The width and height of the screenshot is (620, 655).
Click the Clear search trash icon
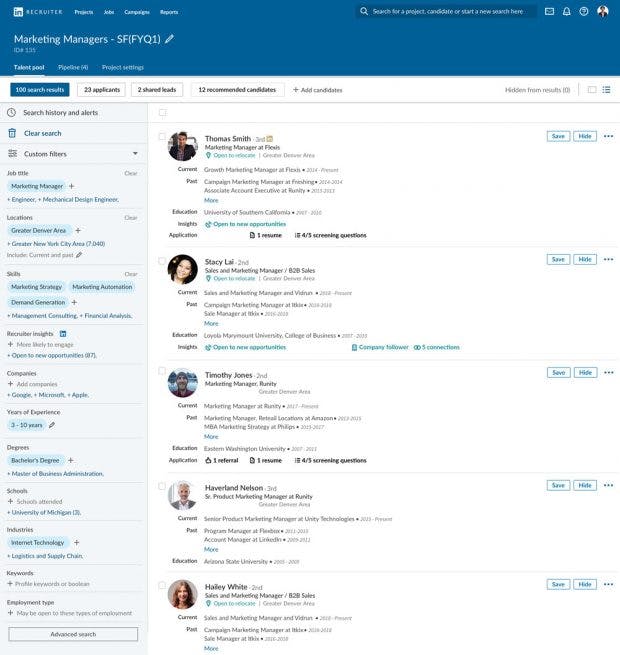pos(12,133)
